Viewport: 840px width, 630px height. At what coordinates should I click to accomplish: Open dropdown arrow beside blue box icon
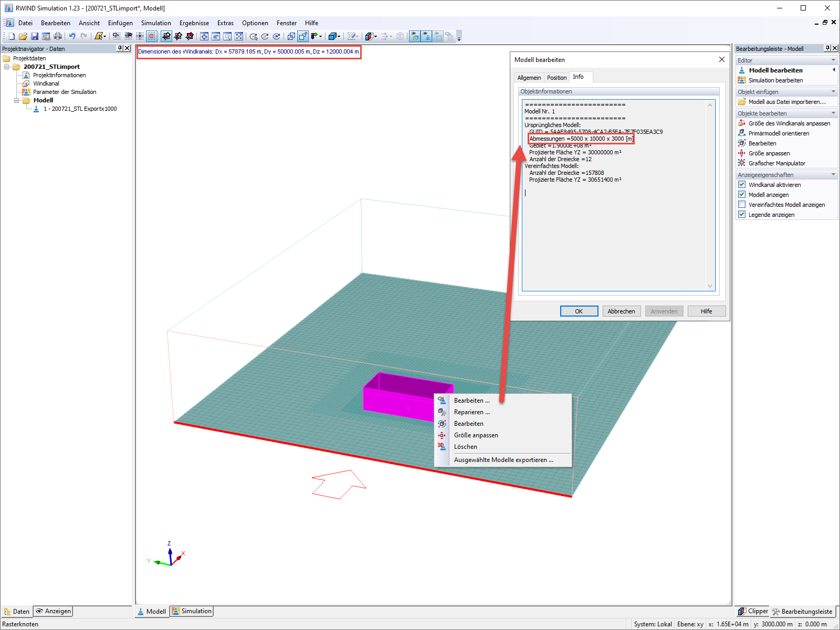(339, 37)
